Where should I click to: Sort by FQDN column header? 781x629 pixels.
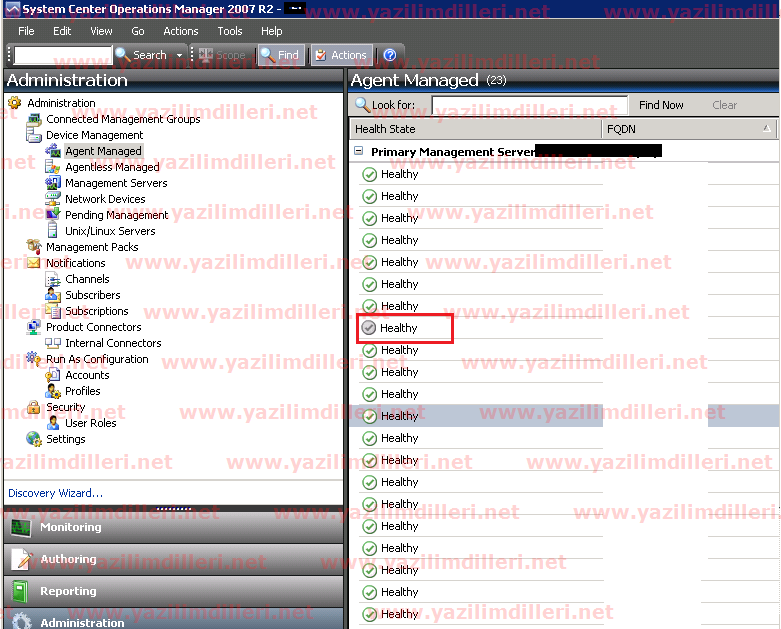click(689, 129)
